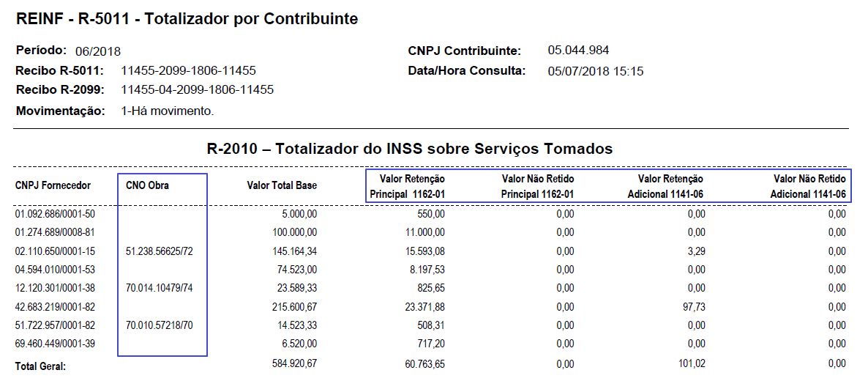This screenshot has width=868, height=381.
Task: Click the Total Geral row label
Action: point(41,366)
